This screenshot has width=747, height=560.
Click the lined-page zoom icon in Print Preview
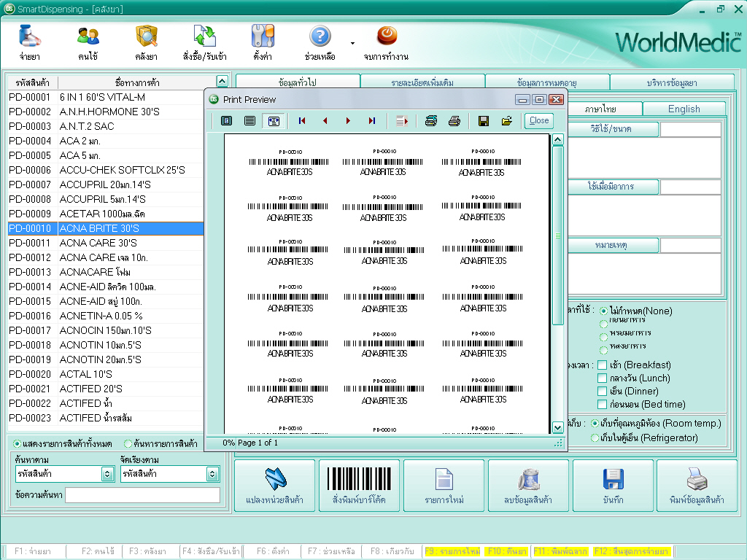point(249,121)
